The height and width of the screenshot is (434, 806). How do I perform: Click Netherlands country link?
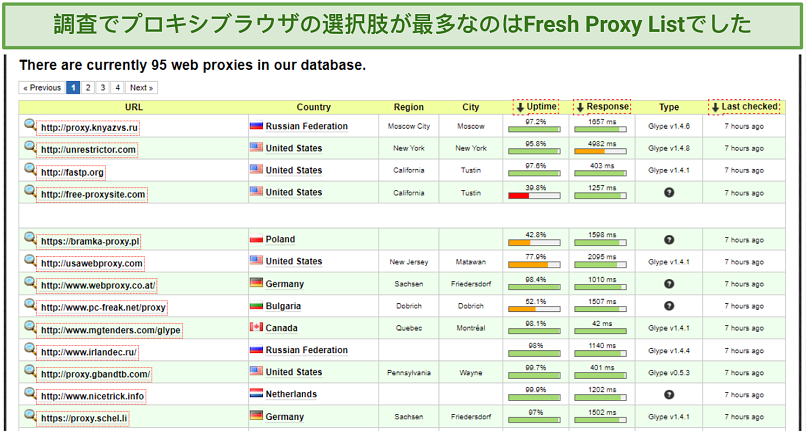tap(291, 394)
